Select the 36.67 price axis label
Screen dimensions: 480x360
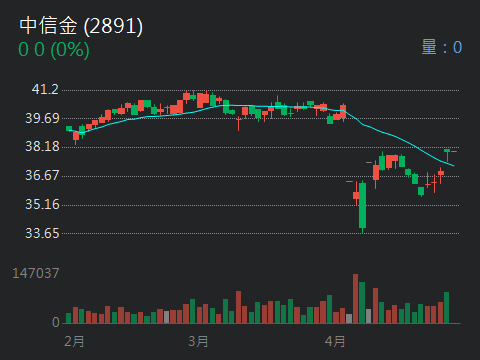click(x=42, y=175)
